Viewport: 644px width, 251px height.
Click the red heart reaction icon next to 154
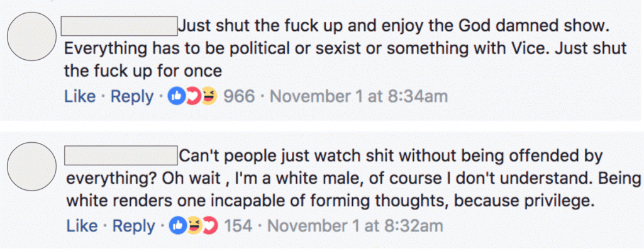click(210, 226)
